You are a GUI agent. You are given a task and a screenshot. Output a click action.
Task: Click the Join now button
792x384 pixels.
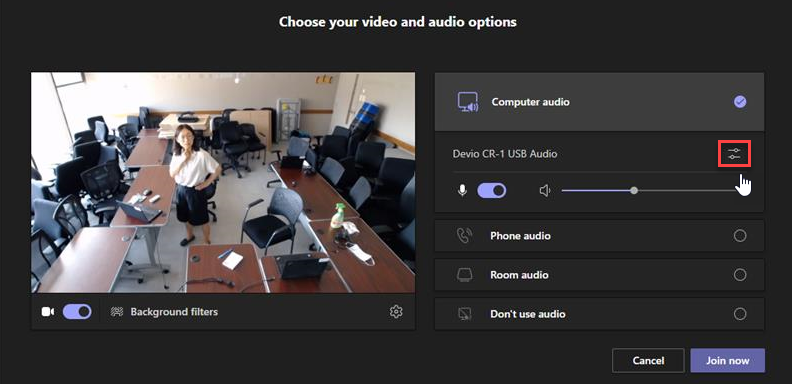click(x=727, y=361)
